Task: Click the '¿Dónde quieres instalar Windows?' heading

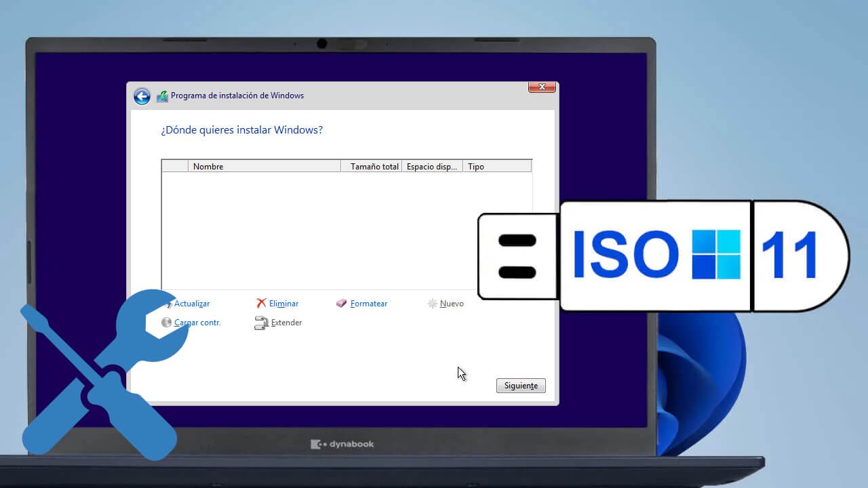Action: click(241, 130)
